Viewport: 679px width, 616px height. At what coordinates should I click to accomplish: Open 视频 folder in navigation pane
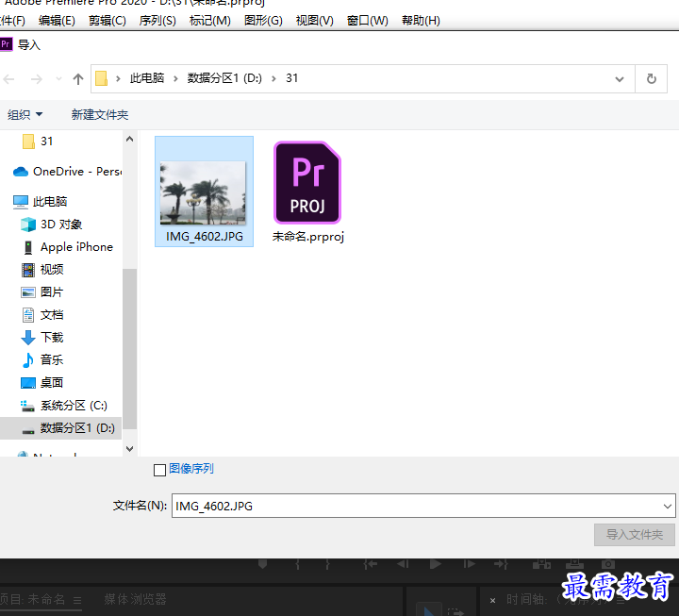click(x=52, y=270)
